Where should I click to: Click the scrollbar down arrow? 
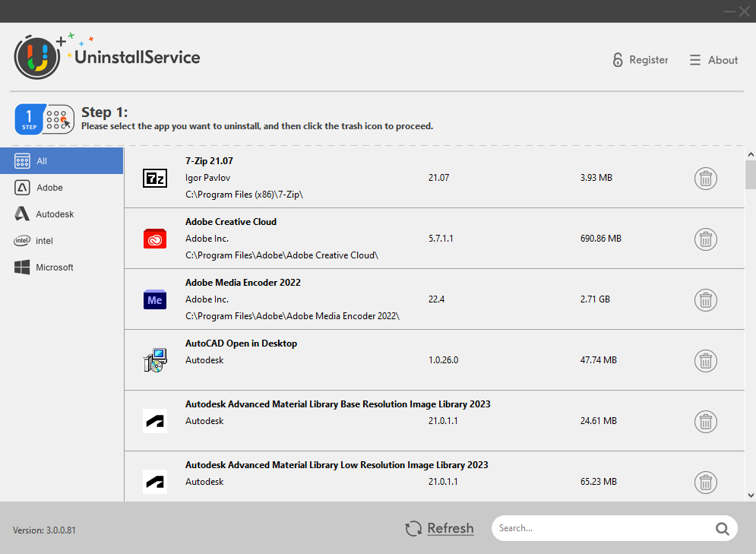coord(750,495)
